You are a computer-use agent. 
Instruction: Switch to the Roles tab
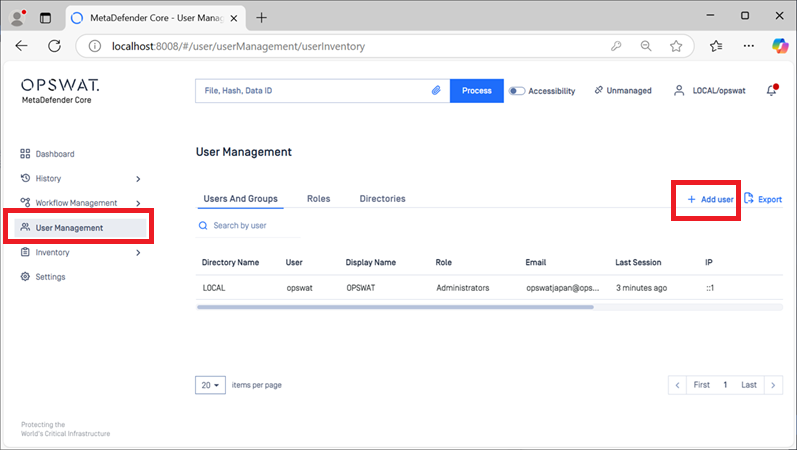click(x=318, y=199)
